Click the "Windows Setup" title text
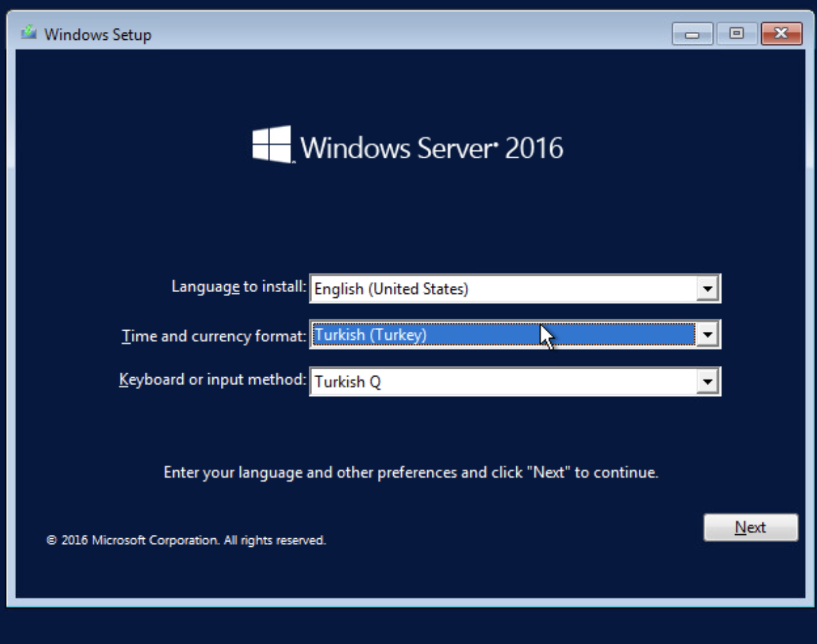 point(98,35)
